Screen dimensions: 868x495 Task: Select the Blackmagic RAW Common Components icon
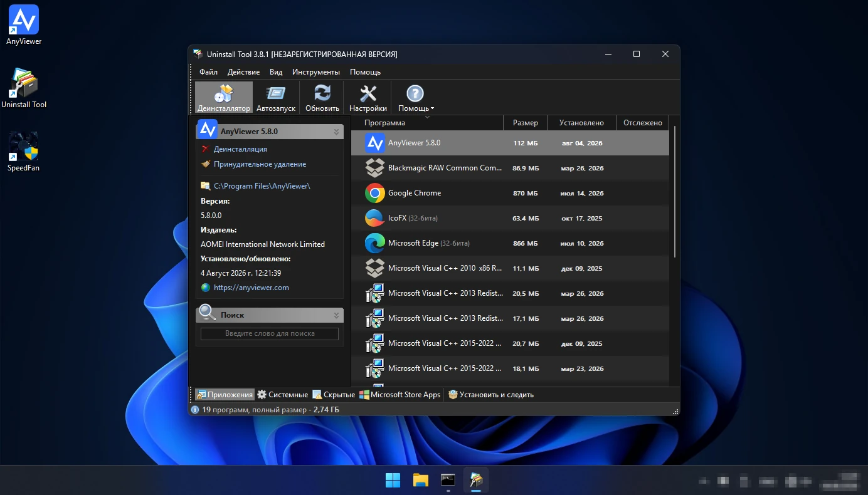pyautogui.click(x=375, y=168)
